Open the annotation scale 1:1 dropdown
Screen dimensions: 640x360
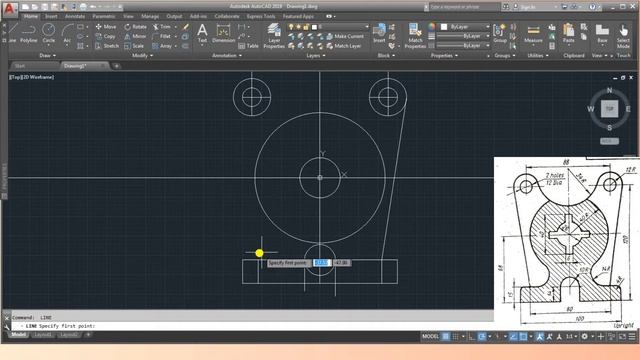[x=571, y=336]
